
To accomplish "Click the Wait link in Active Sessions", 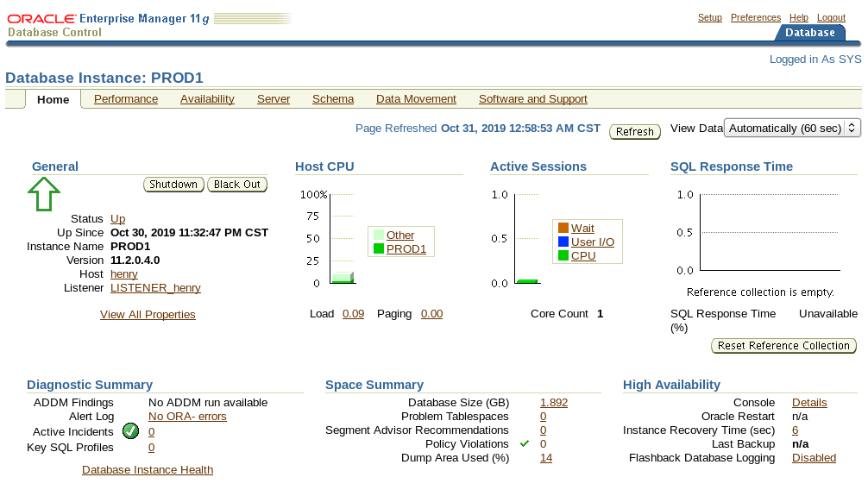I will pos(582,228).
